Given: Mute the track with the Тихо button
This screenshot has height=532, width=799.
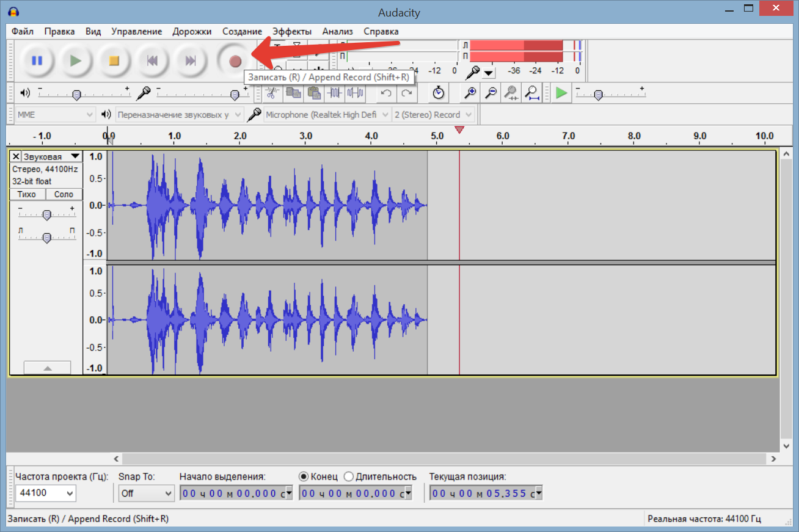Looking at the screenshot, I should [x=27, y=194].
